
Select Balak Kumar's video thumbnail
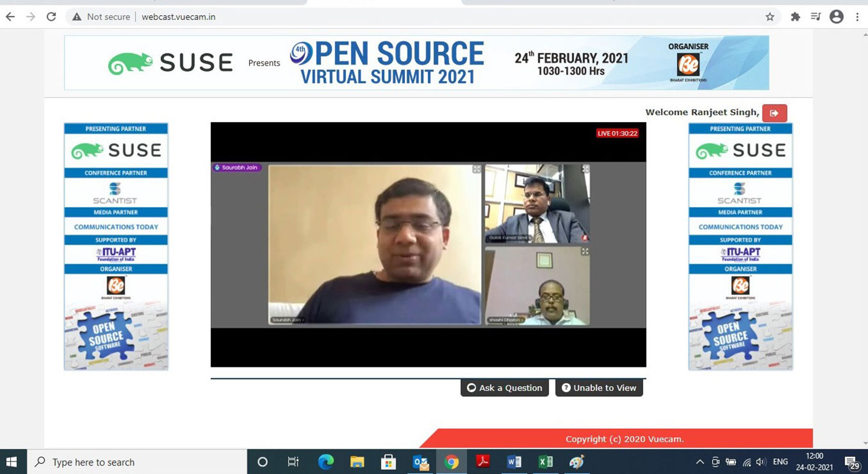(x=537, y=204)
